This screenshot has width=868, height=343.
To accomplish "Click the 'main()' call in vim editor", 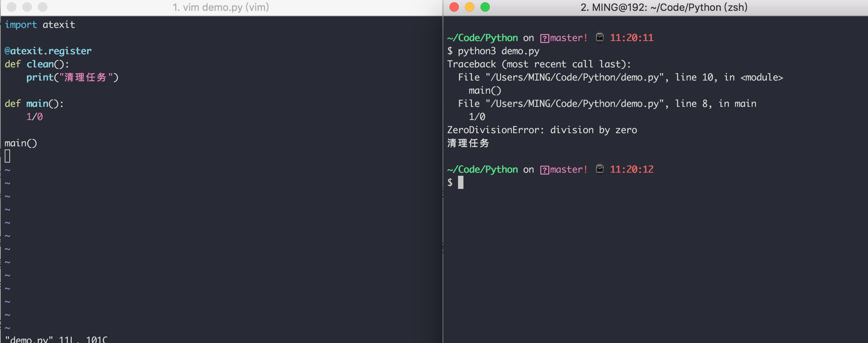I will 21,143.
